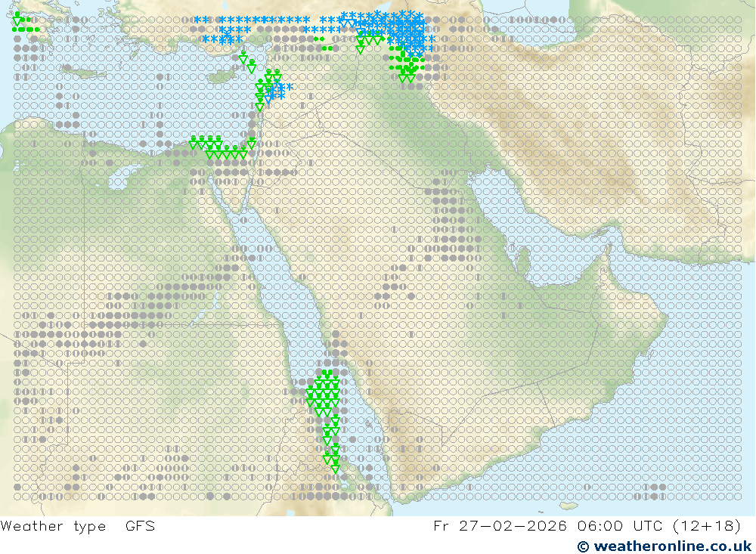Click the weatheronline.co.uk copyright text
Viewport: 756px width, 554px height.
coord(665,546)
